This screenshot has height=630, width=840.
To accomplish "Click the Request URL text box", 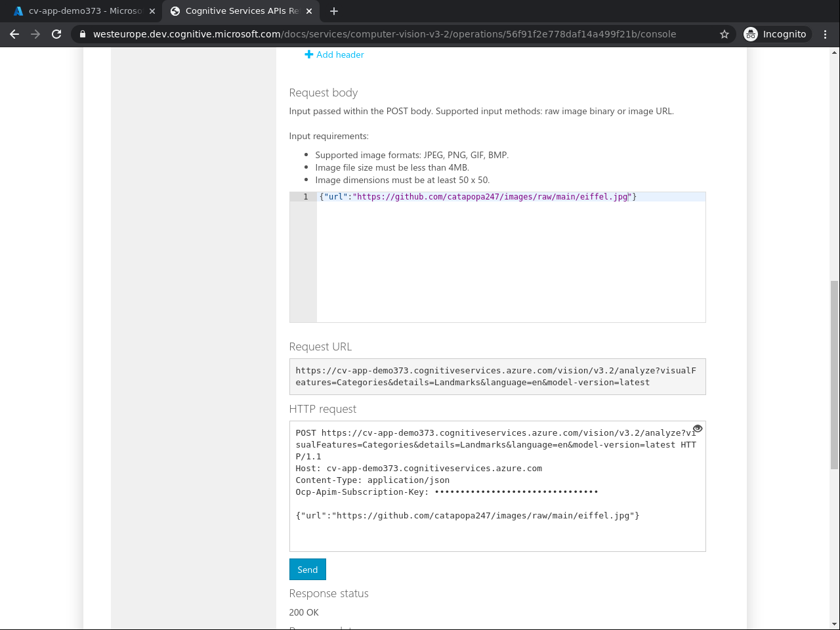I will point(497,377).
